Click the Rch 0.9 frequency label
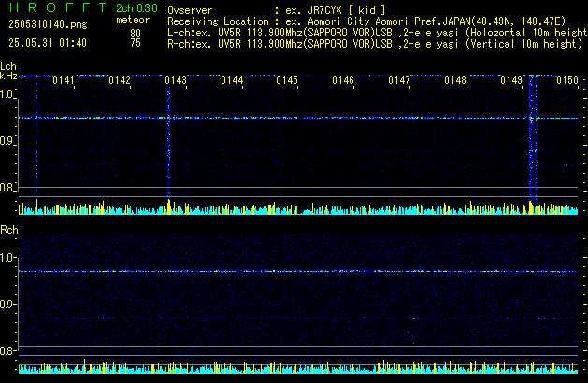Screen dimensions: 588x383 pyautogui.click(x=7, y=304)
